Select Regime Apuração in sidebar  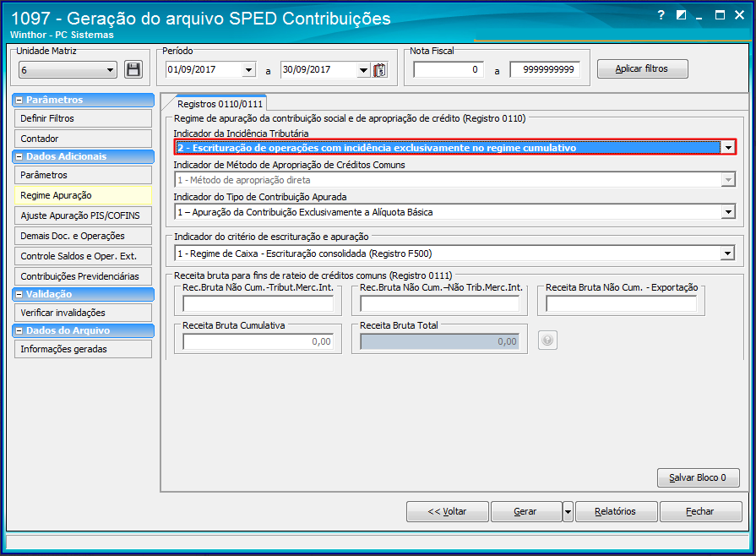83,195
